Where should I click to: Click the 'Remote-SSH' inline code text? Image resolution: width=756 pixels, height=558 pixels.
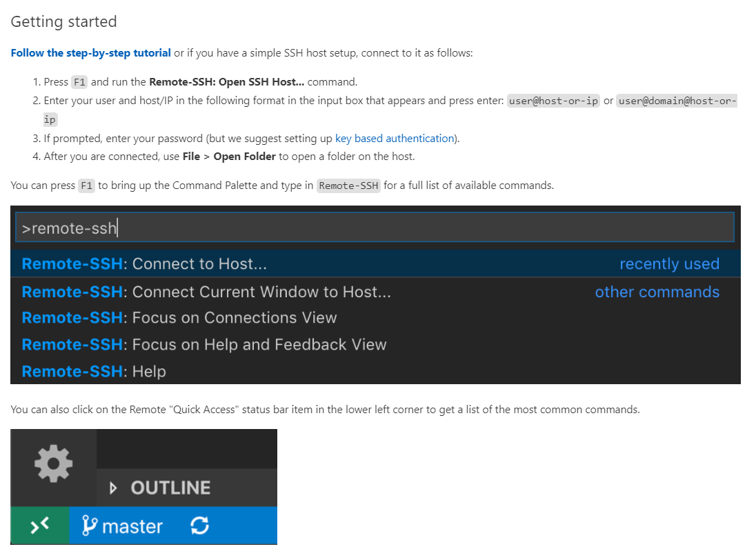pos(348,186)
